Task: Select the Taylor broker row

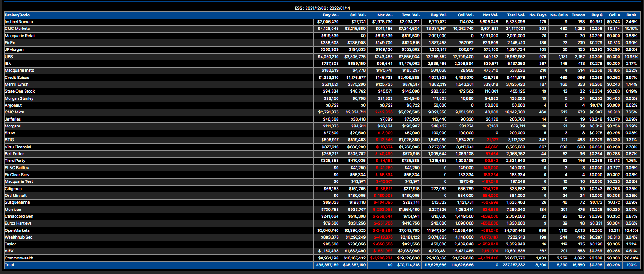Action: (x=322, y=245)
